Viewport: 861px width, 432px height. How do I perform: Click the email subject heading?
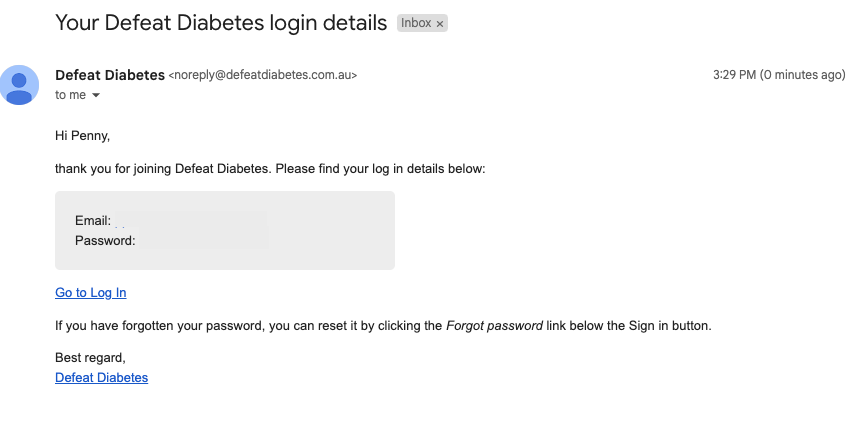tap(220, 23)
